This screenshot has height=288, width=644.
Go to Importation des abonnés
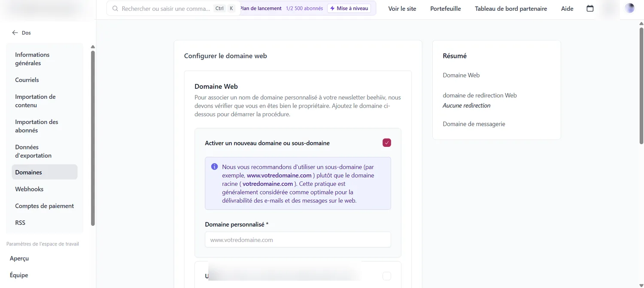click(45, 126)
